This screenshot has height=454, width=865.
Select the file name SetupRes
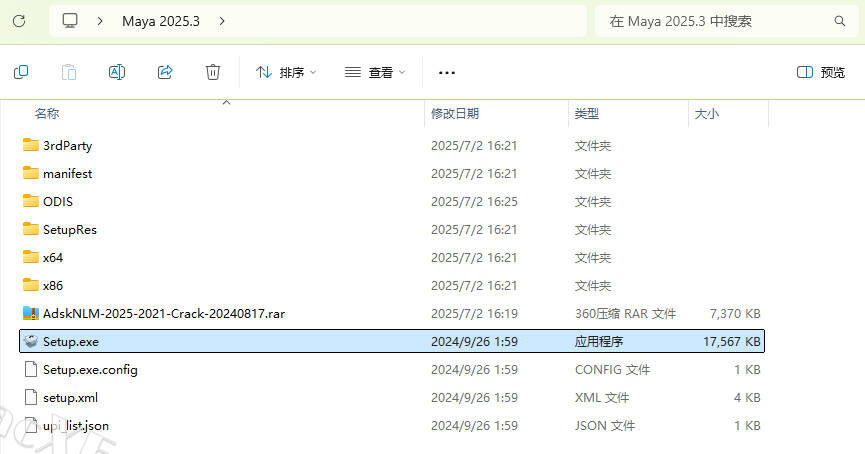tap(70, 230)
